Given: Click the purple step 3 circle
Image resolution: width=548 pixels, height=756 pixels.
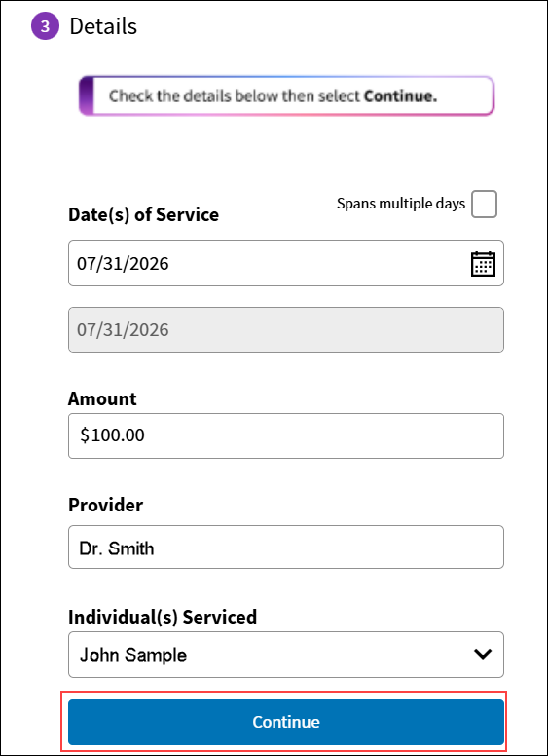Looking at the screenshot, I should point(45,26).
